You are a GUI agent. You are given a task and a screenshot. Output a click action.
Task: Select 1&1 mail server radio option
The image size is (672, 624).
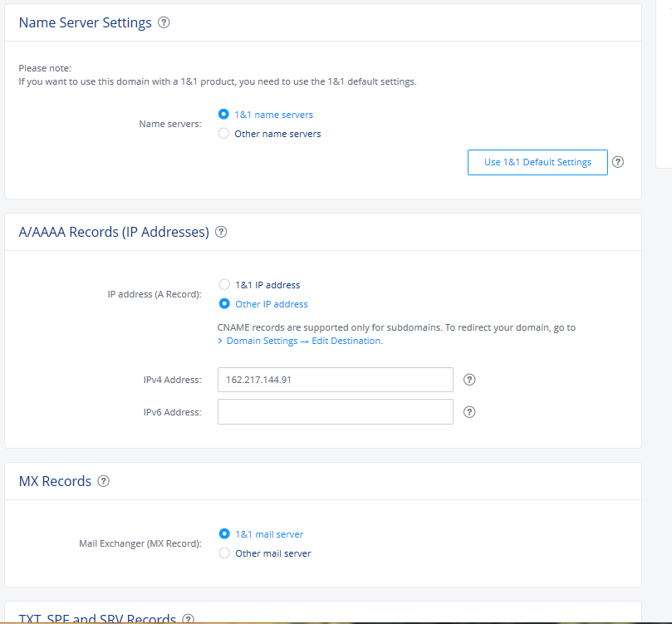click(224, 534)
